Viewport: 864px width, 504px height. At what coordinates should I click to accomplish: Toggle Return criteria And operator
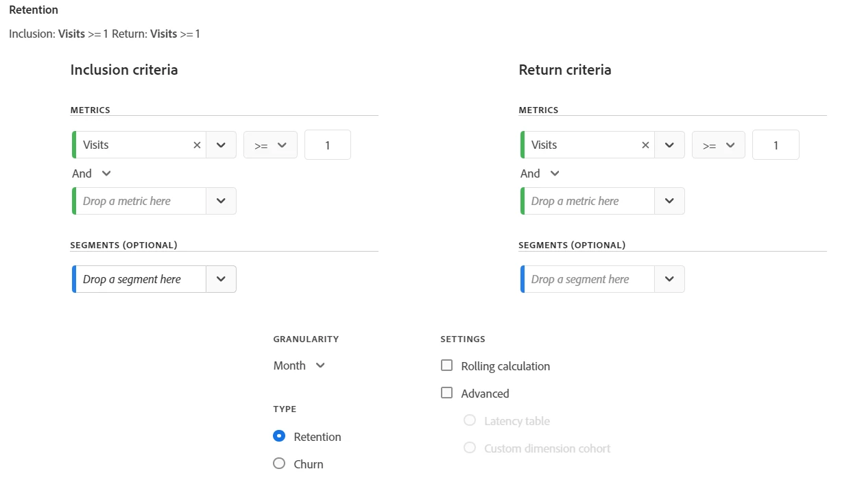tap(540, 173)
